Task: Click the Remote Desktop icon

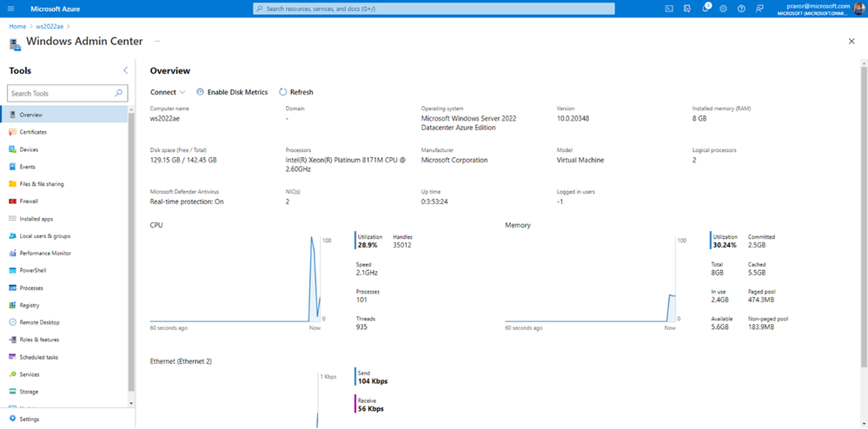Action: [x=12, y=322]
